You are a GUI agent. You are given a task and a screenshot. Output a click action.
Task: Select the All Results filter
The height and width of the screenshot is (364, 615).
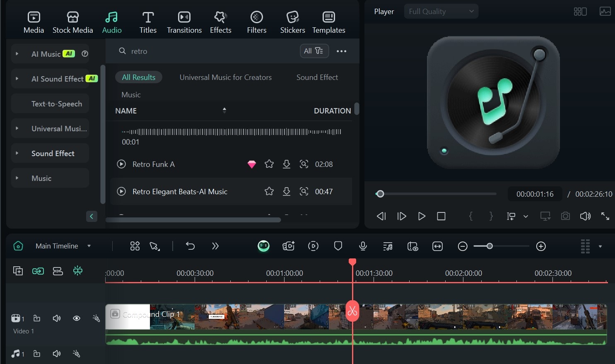[139, 77]
